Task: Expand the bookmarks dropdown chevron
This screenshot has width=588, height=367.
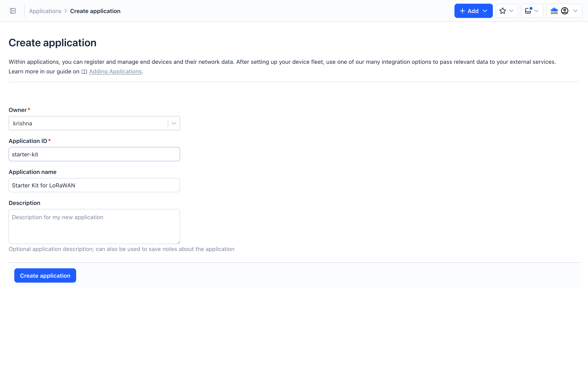Action: (512, 11)
